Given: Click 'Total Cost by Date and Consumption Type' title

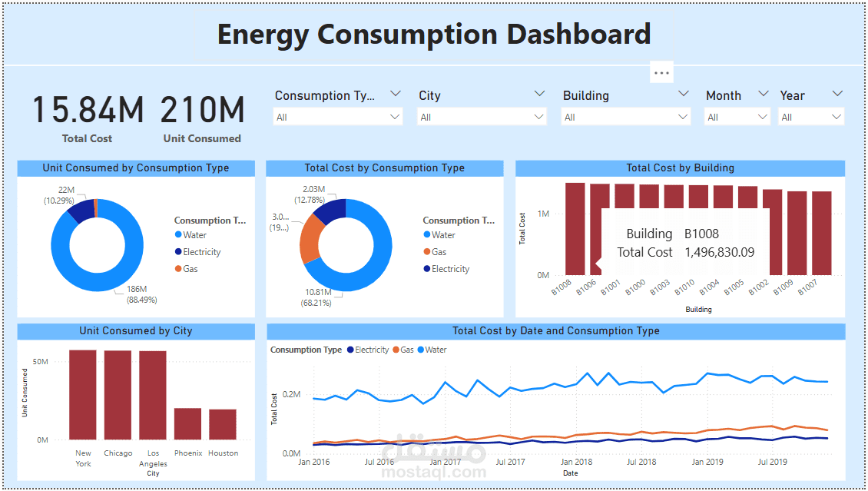Looking at the screenshot, I should (x=556, y=331).
